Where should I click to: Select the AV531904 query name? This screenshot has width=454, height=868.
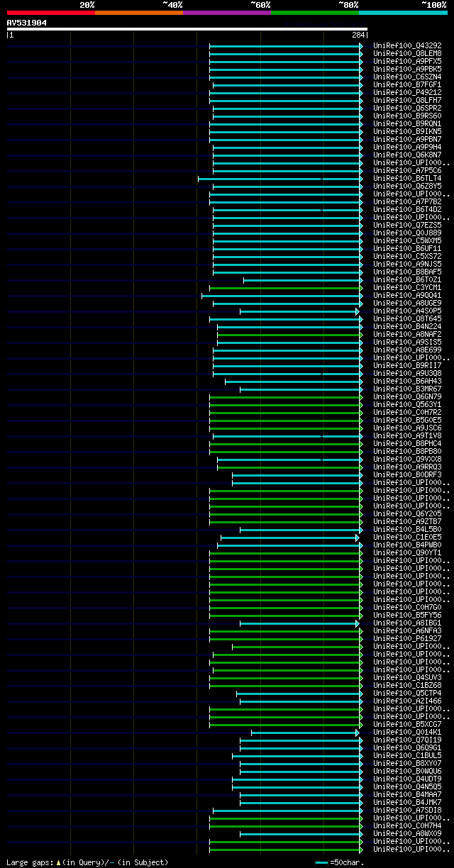(x=27, y=23)
